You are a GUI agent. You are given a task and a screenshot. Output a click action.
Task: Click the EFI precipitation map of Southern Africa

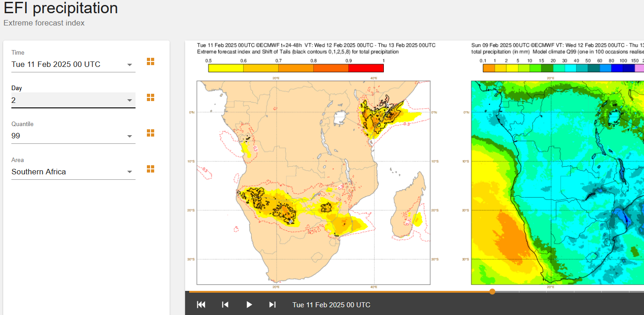(x=313, y=183)
